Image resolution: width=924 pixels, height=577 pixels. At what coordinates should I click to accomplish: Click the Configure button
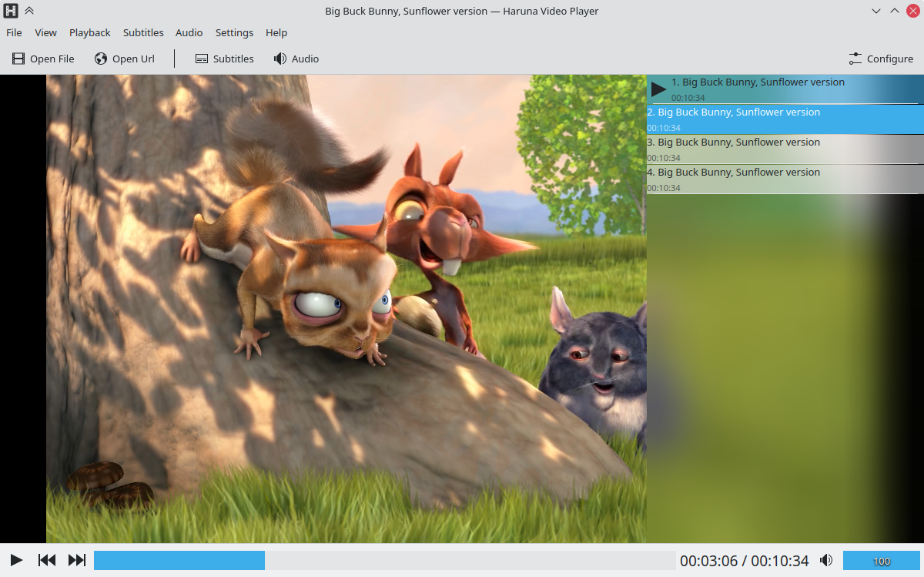coord(881,59)
